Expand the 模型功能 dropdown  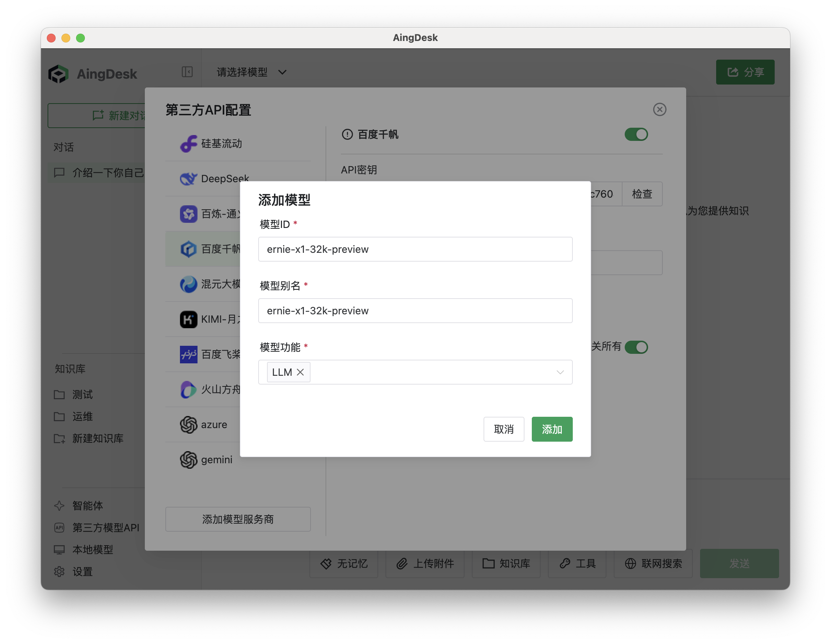pos(559,372)
